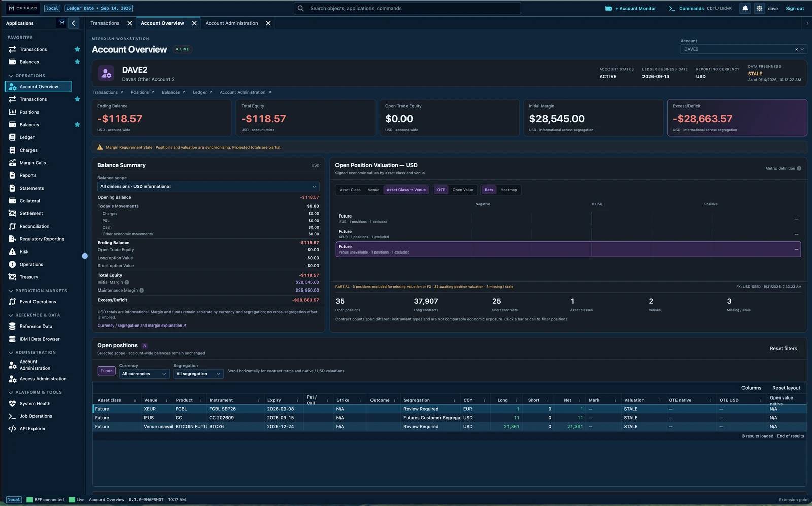The width and height of the screenshot is (812, 506).
Task: Open All segregation dropdown
Action: 198,374
